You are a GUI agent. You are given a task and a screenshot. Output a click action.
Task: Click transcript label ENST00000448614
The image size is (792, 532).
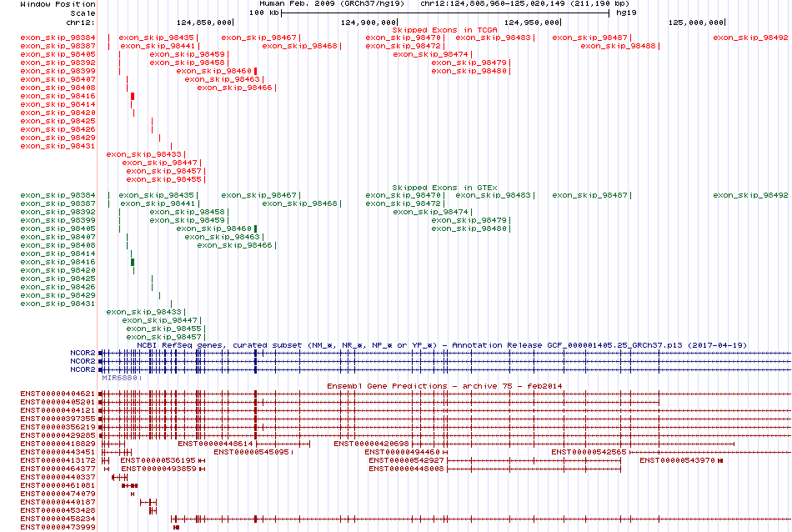[x=215, y=444]
